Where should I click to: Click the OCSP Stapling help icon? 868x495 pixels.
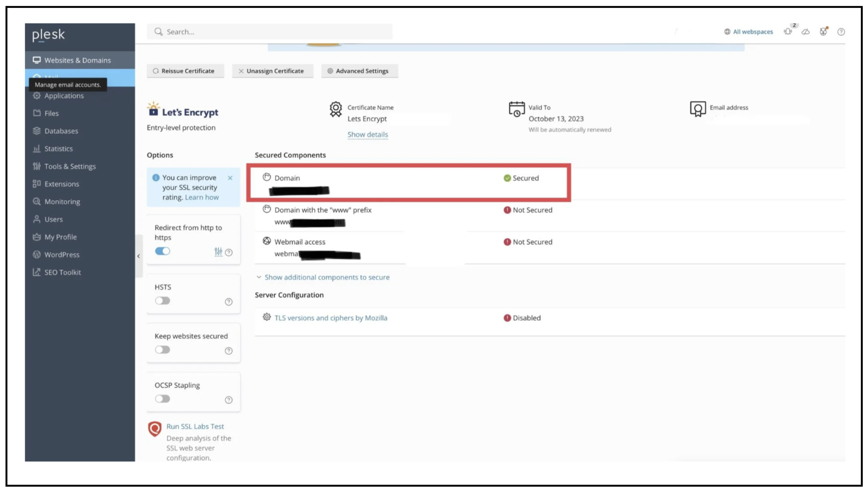(x=228, y=400)
